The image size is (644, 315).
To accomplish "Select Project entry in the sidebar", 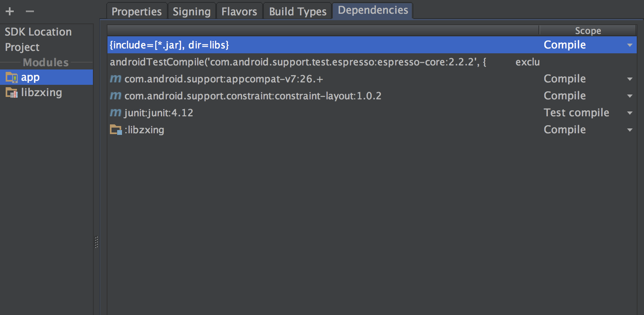I will click(x=22, y=47).
